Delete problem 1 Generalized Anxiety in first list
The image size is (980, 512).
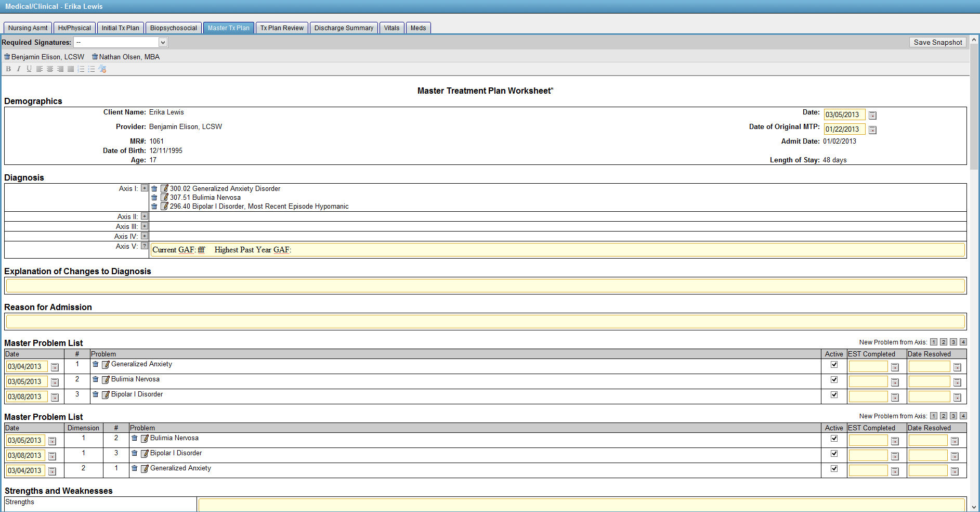coord(96,364)
